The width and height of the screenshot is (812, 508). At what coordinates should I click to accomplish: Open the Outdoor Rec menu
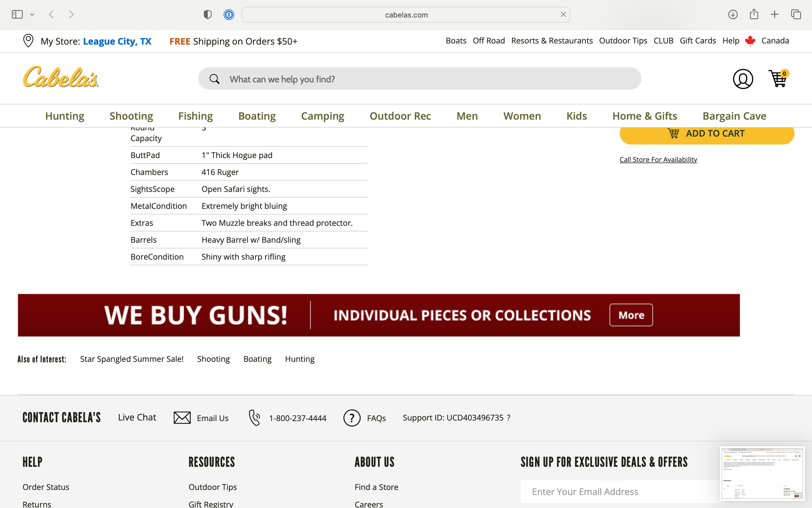400,116
